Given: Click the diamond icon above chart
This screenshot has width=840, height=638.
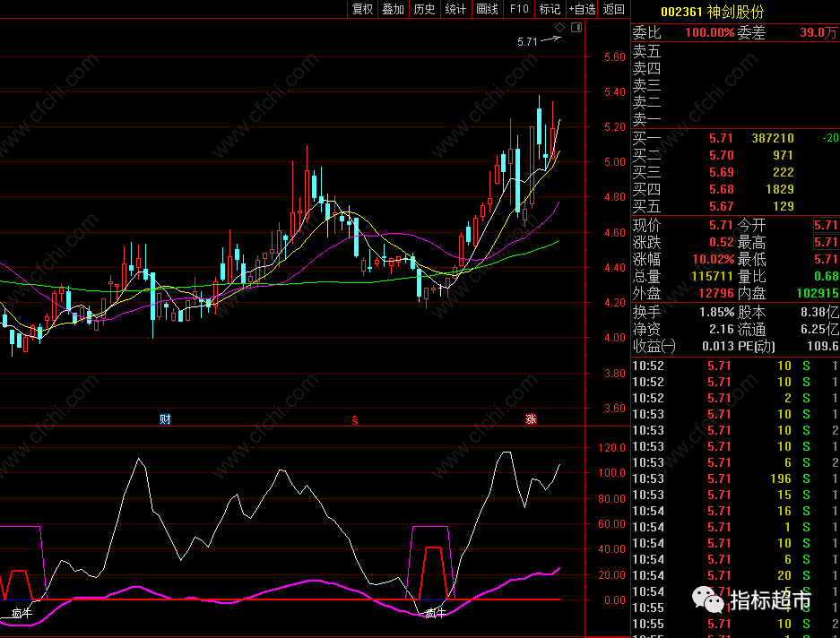Looking at the screenshot, I should (559, 27).
